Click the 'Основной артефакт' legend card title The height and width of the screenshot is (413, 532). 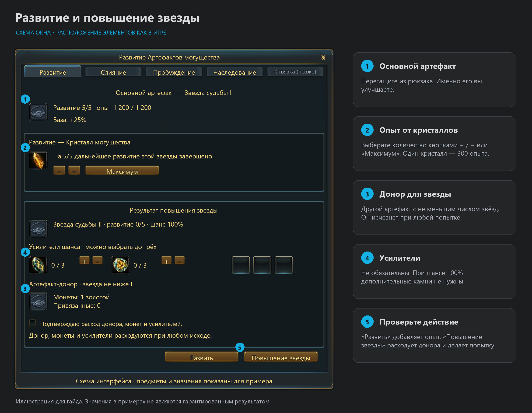coord(417,66)
